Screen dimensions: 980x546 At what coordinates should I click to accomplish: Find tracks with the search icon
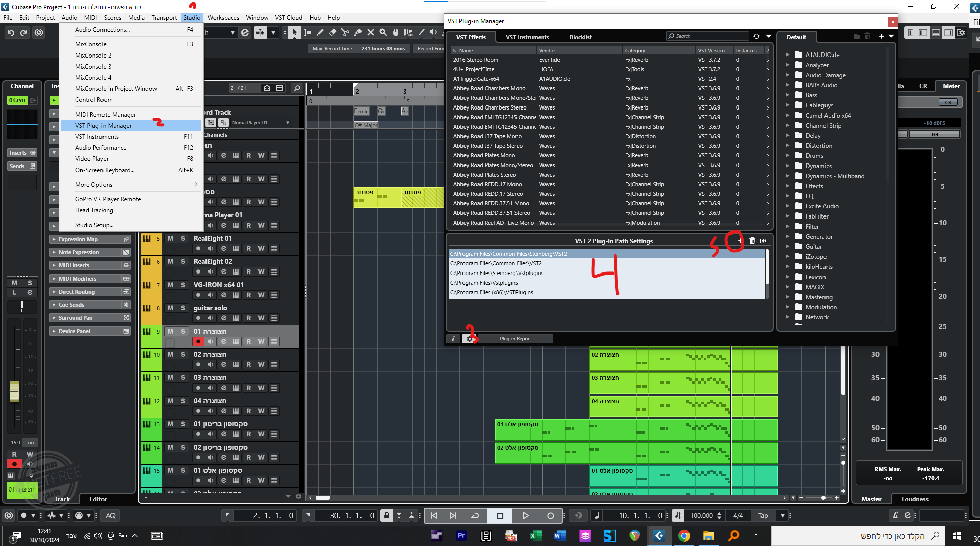pos(297,88)
